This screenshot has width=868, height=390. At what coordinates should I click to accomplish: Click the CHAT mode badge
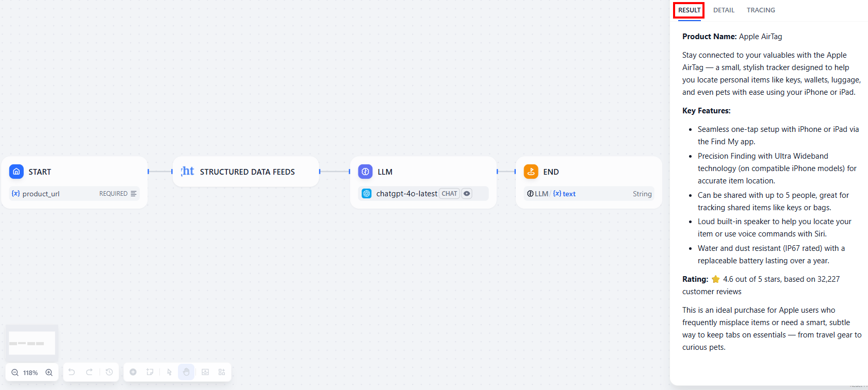(x=449, y=194)
